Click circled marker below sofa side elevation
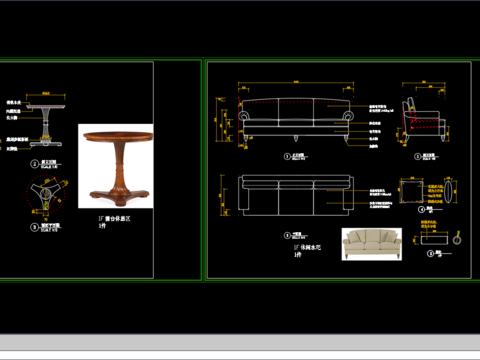 click(x=417, y=156)
